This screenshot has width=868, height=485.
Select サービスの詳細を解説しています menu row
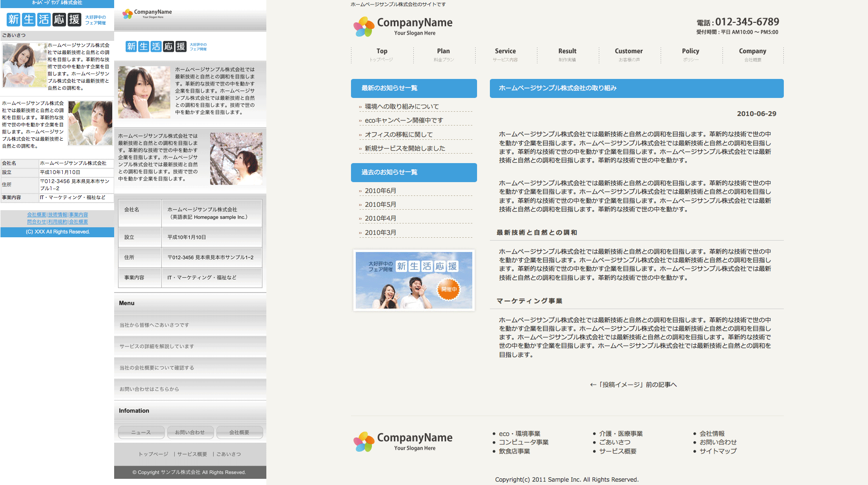[157, 347]
